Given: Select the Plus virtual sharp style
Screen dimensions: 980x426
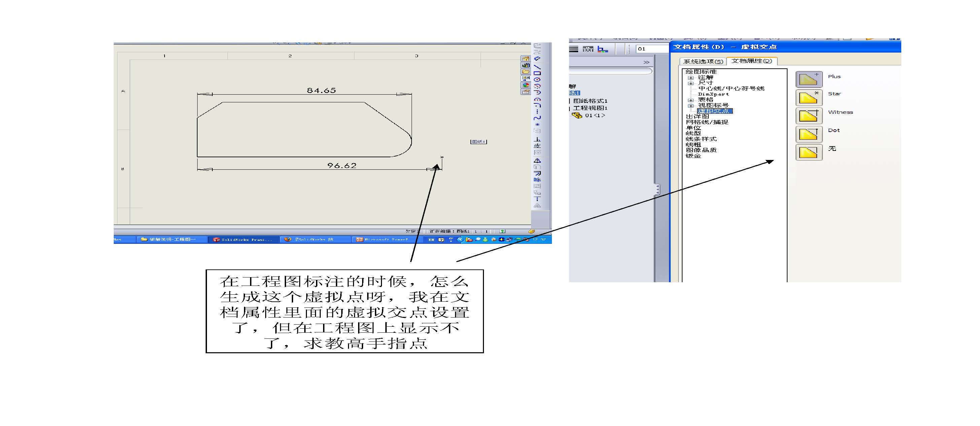Looking at the screenshot, I should [808, 79].
